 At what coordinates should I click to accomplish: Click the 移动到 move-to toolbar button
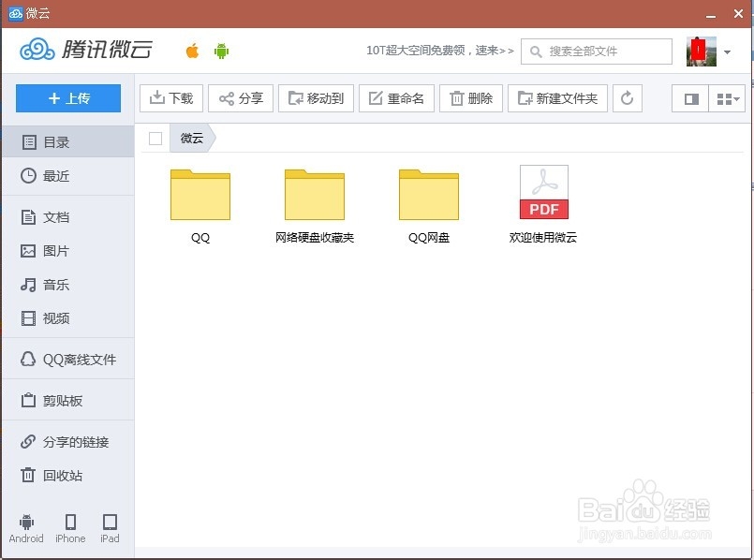click(316, 98)
